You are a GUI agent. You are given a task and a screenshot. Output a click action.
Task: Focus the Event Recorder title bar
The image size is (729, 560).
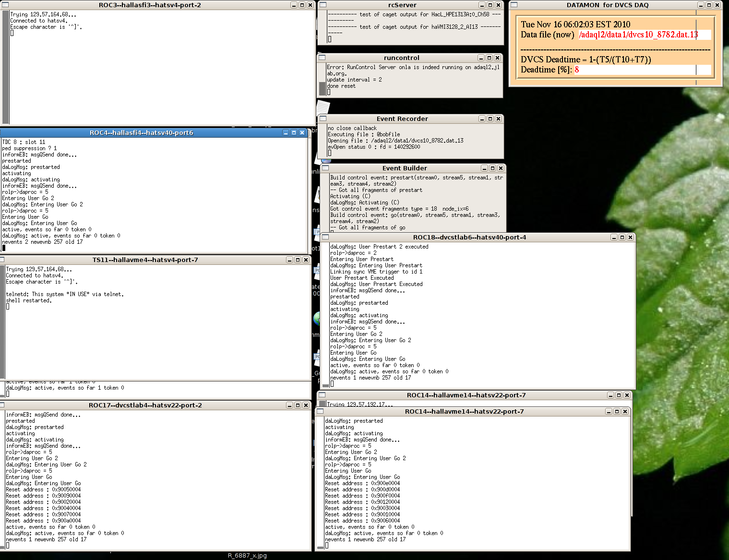402,119
